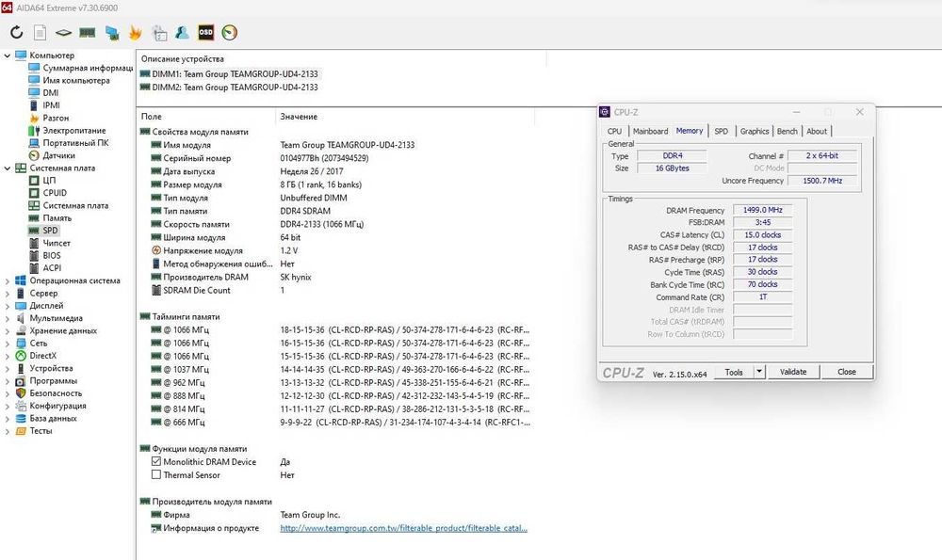The image size is (942, 560).
Task: Click the Close button in CPU-Z
Action: click(847, 372)
